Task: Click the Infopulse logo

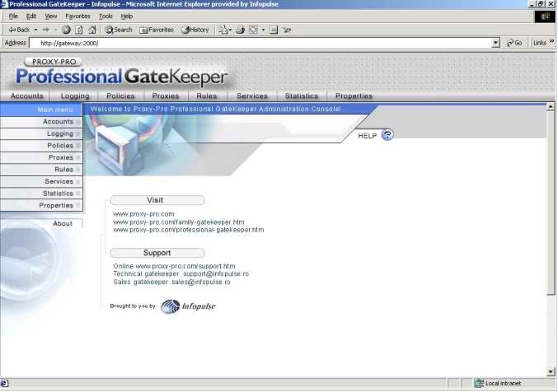Action: pos(188,306)
